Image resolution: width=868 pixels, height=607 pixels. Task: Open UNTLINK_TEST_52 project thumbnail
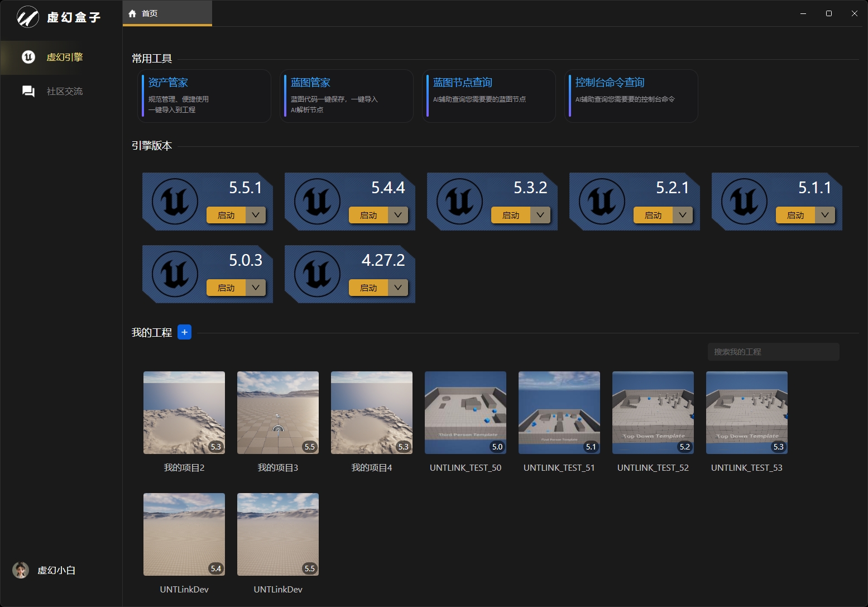(653, 413)
